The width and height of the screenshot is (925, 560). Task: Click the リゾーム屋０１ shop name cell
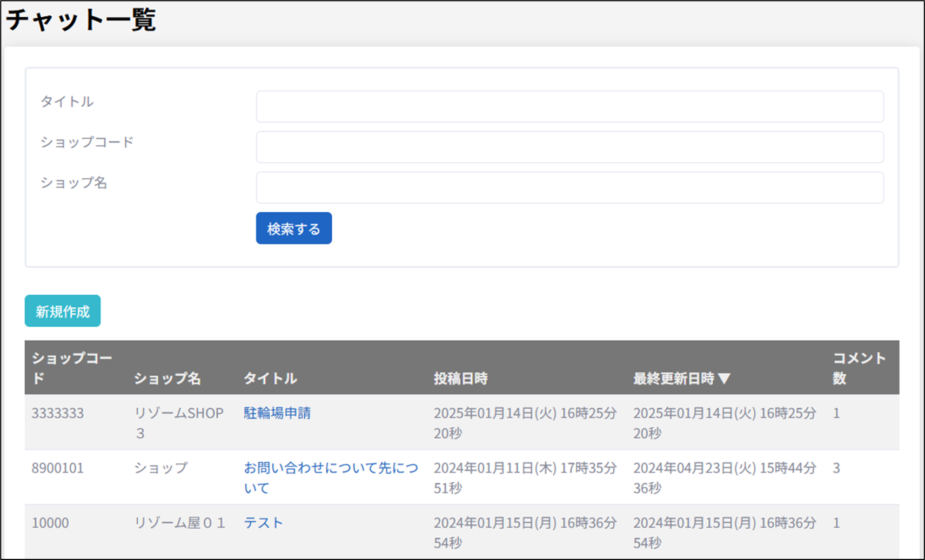coord(179,523)
